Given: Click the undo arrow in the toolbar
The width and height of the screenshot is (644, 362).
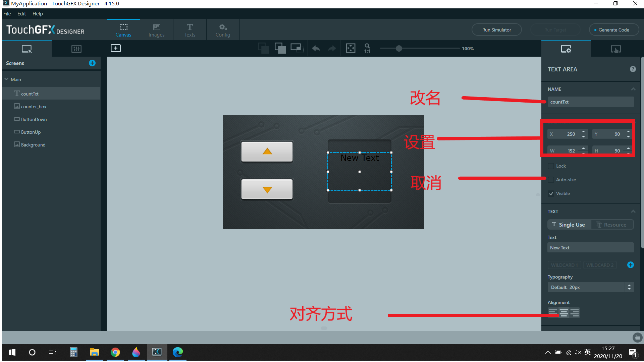Looking at the screenshot, I should coord(316,48).
